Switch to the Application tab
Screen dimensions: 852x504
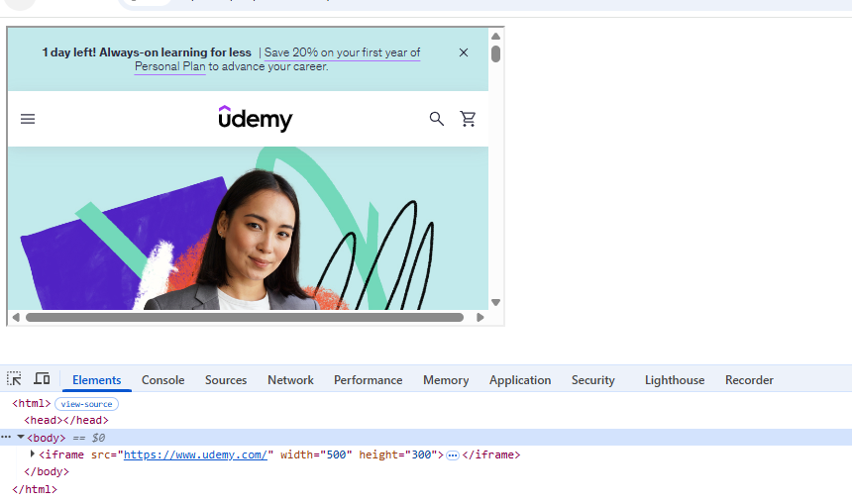[x=520, y=380]
